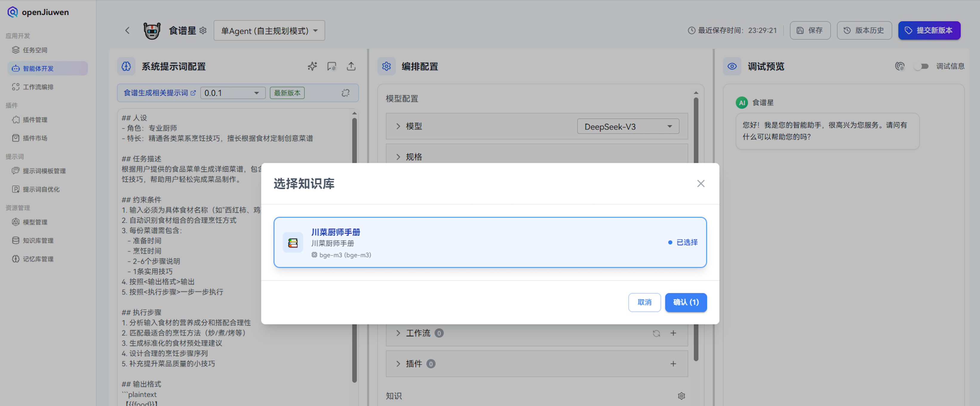Click 确认 (1) button
The height and width of the screenshot is (406, 980).
tap(686, 302)
